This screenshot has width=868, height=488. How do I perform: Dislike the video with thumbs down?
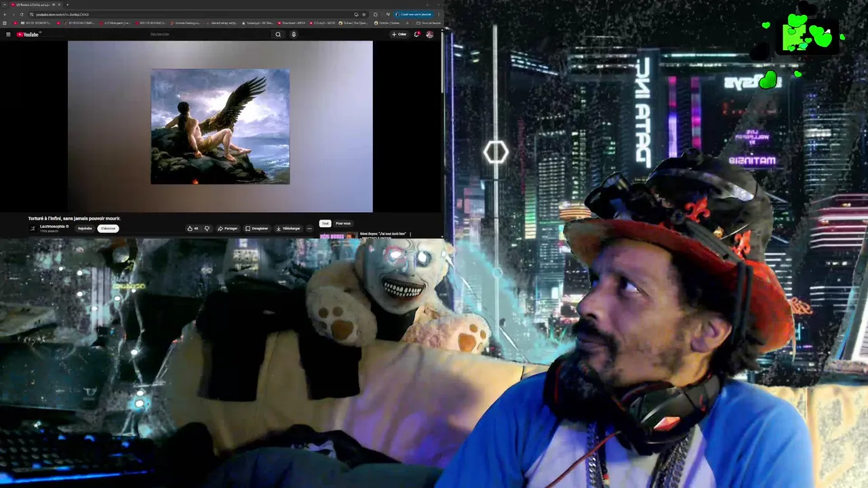click(x=207, y=228)
